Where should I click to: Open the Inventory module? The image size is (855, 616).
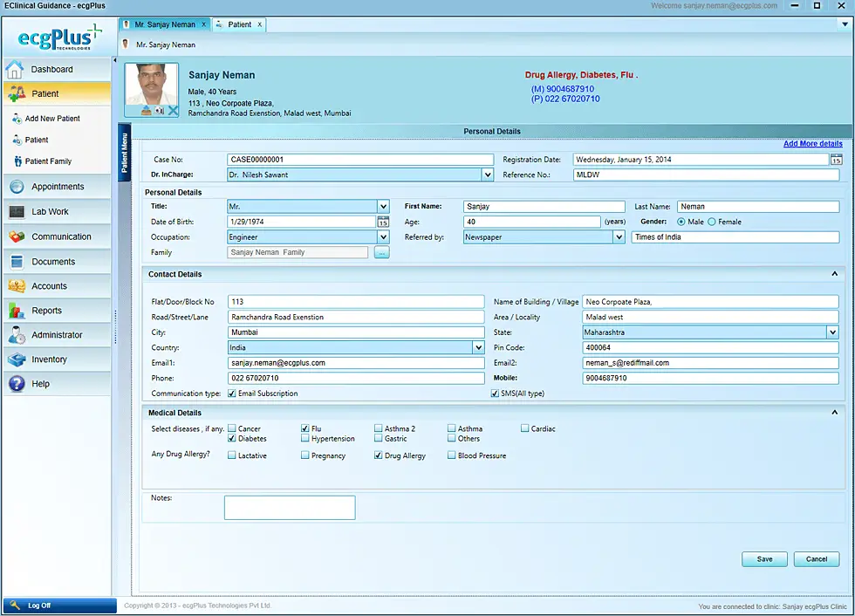[x=54, y=359]
